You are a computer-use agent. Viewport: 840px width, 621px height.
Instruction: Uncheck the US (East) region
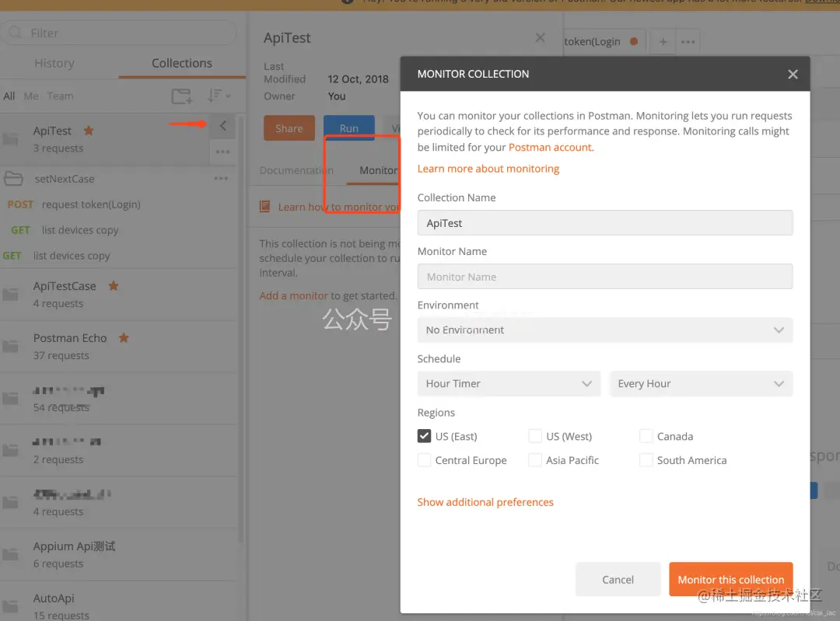click(424, 436)
